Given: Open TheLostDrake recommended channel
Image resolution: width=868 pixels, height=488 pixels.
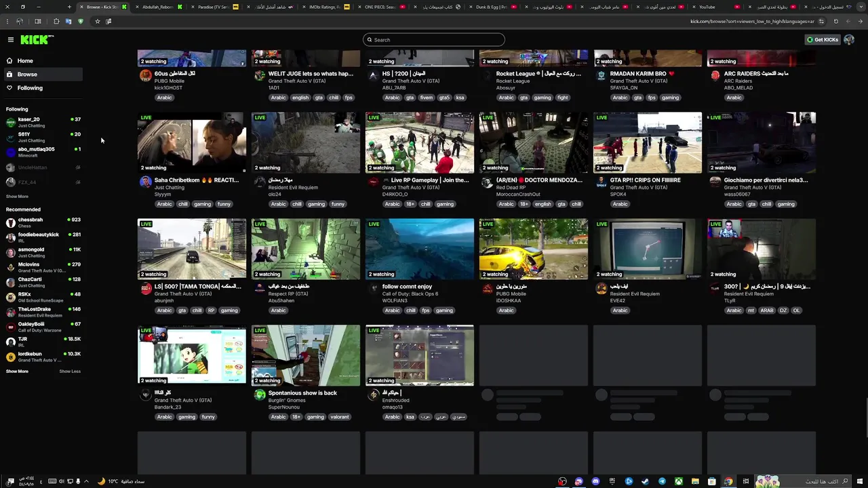Looking at the screenshot, I should [x=43, y=312].
